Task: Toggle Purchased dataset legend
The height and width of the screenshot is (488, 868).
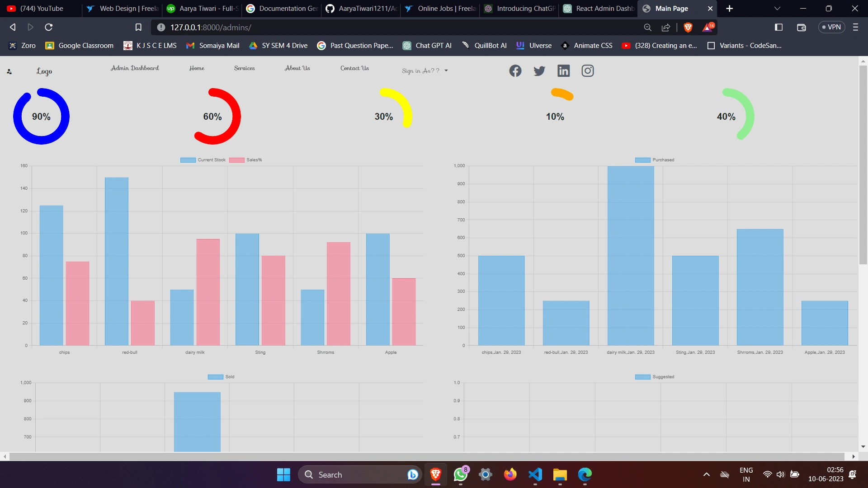Action: click(654, 160)
